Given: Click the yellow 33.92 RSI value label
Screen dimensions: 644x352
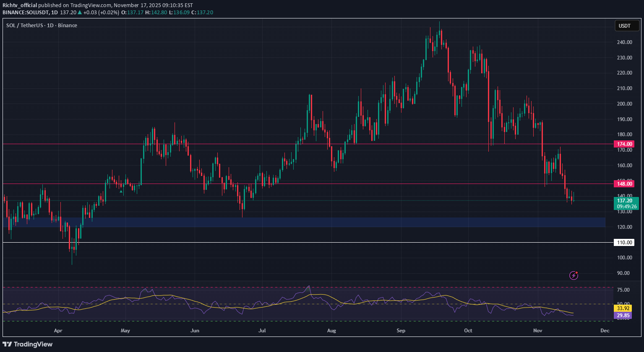Looking at the screenshot, I should coord(624,308).
